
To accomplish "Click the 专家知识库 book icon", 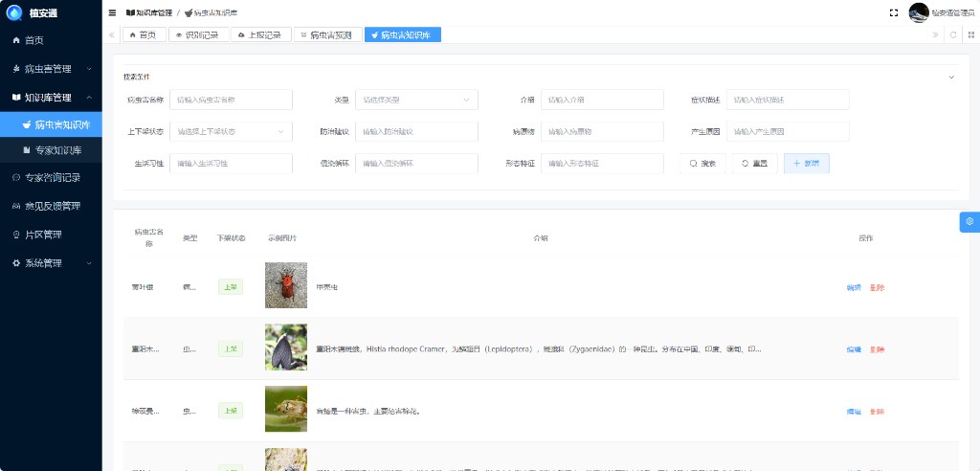I will 27,150.
